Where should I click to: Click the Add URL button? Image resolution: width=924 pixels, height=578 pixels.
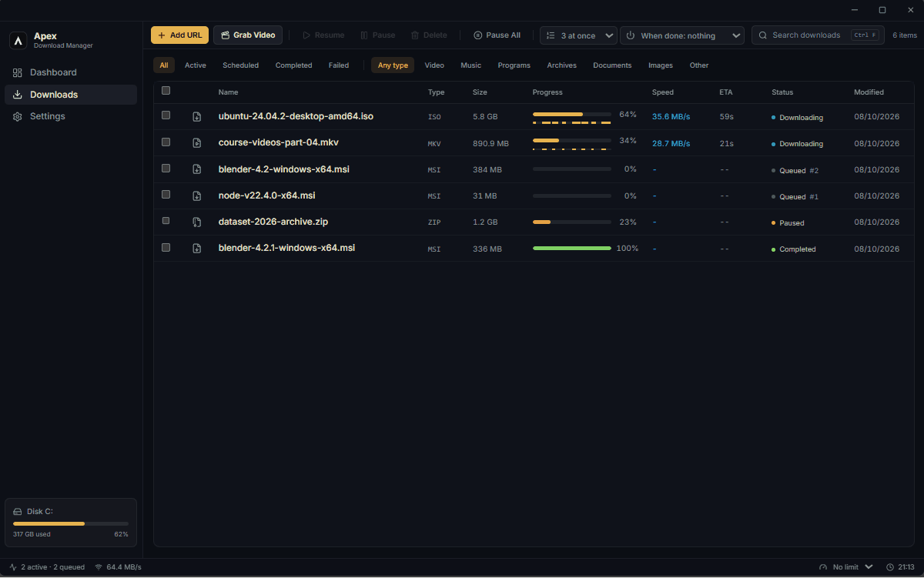click(179, 35)
